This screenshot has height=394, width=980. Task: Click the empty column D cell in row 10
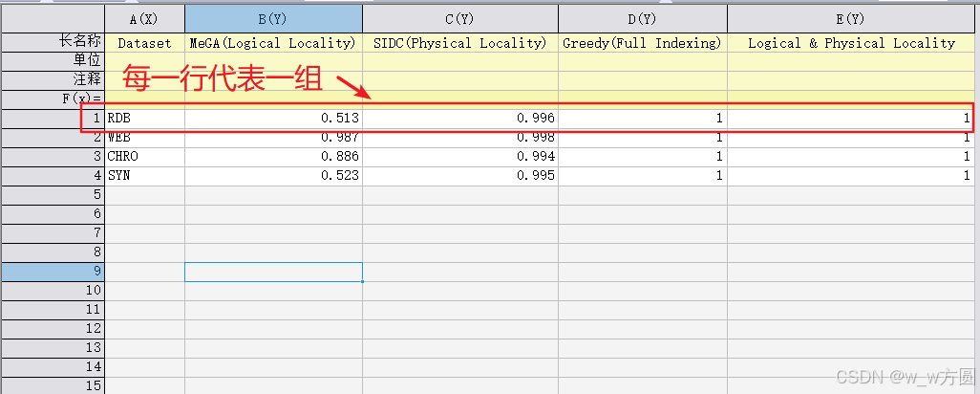[x=643, y=290]
